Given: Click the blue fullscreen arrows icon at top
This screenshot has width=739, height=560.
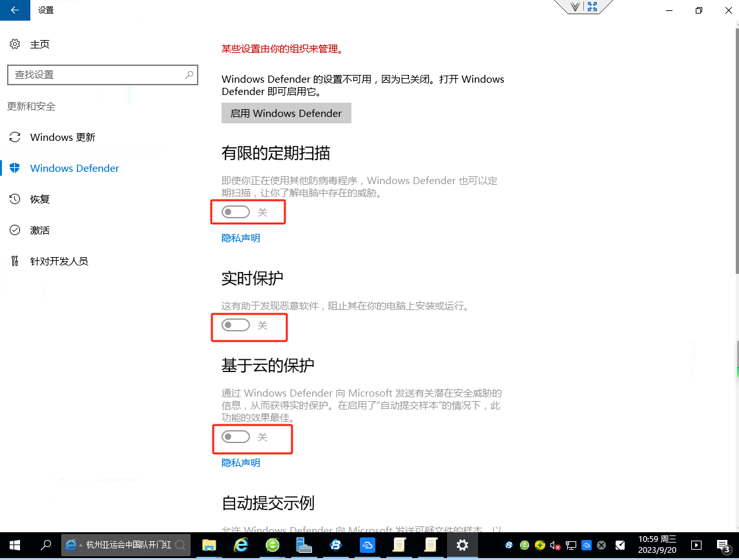Looking at the screenshot, I should coord(592,6).
